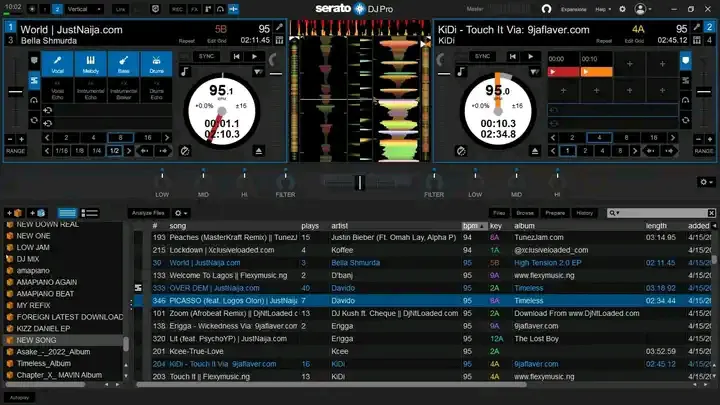
Task: Trigger the Drums Echo stem effect
Action: coord(157,90)
